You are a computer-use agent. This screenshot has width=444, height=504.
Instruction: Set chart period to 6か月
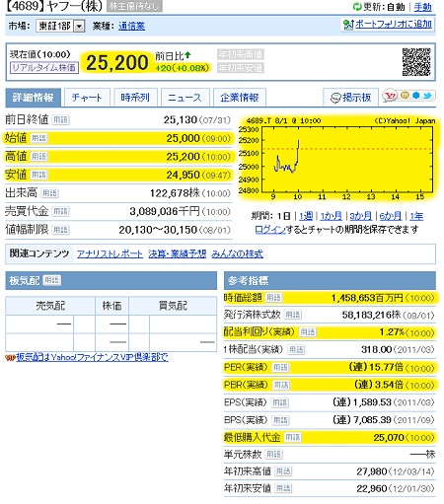tap(391, 216)
